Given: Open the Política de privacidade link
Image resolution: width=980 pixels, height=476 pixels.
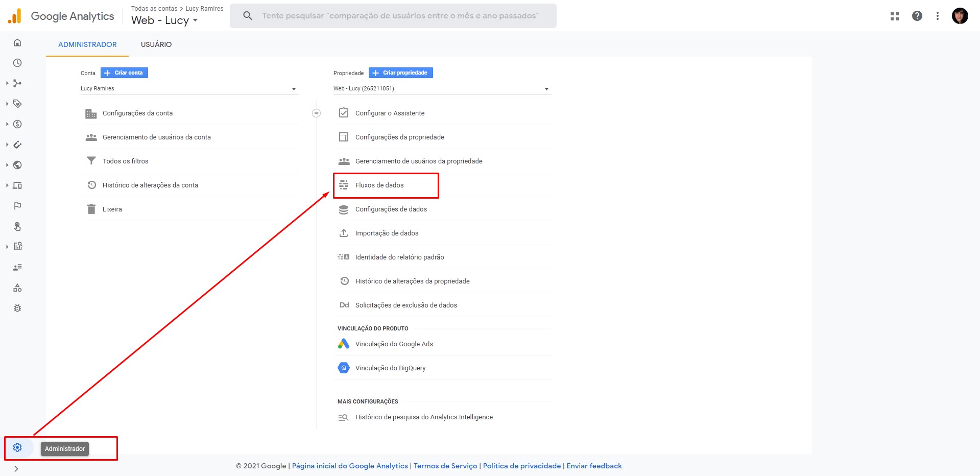Looking at the screenshot, I should (522, 466).
